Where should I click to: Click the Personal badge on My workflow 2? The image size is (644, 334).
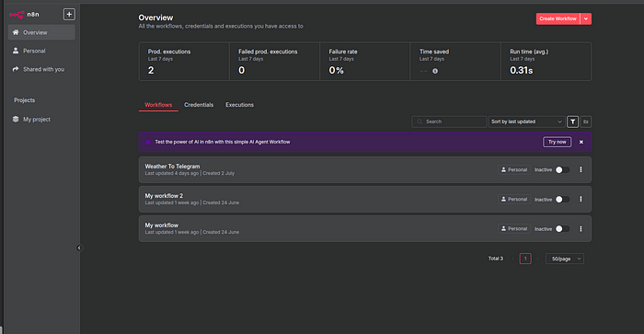tap(514, 200)
